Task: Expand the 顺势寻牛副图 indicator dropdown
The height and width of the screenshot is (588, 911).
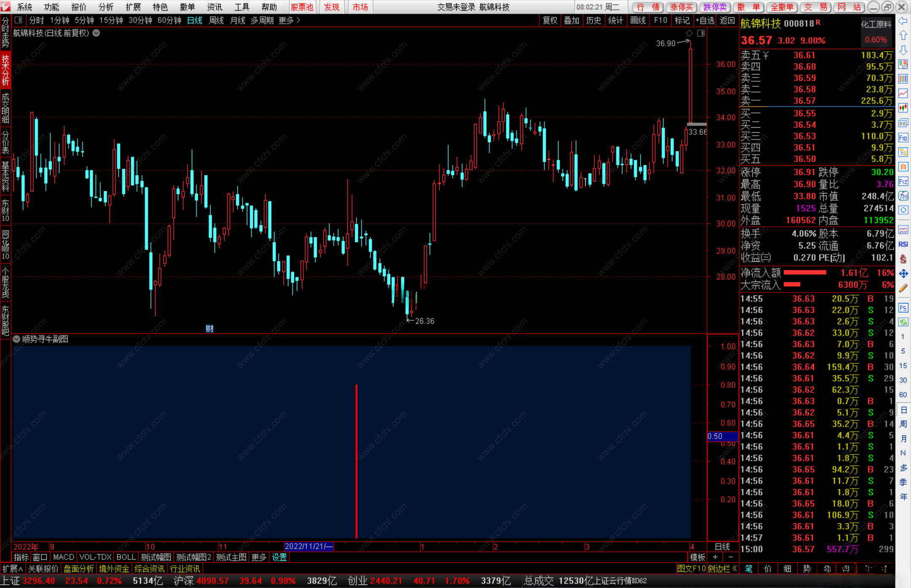Action: point(16,339)
